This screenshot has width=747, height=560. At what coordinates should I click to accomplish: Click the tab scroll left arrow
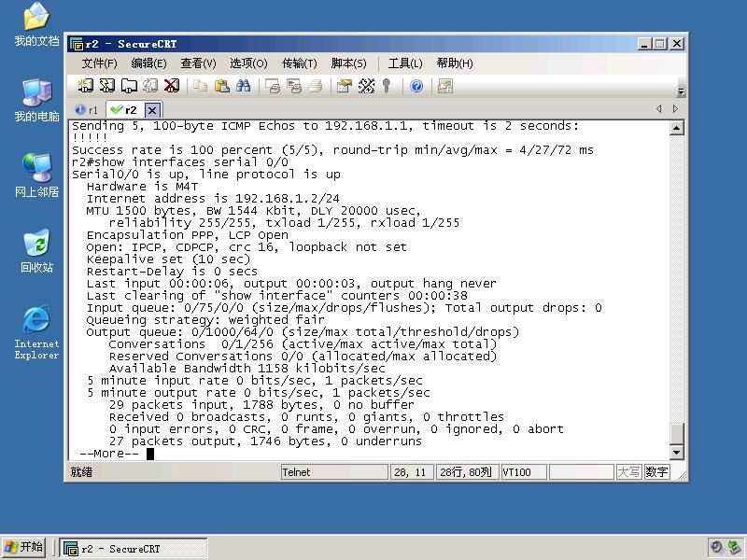coord(659,108)
